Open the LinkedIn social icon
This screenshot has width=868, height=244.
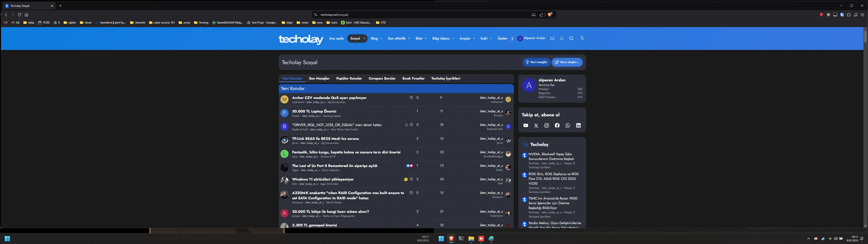pos(579,125)
